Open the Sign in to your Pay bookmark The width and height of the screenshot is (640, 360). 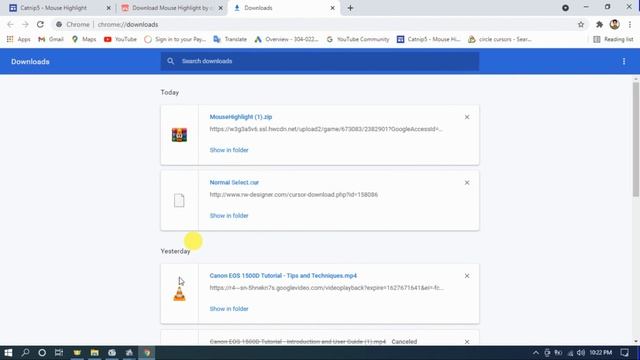pos(175,39)
